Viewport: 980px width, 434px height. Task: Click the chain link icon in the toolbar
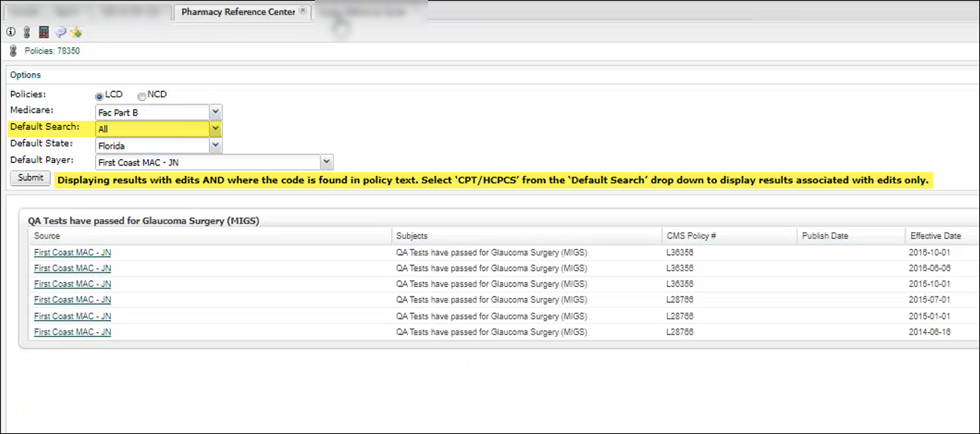point(26,32)
